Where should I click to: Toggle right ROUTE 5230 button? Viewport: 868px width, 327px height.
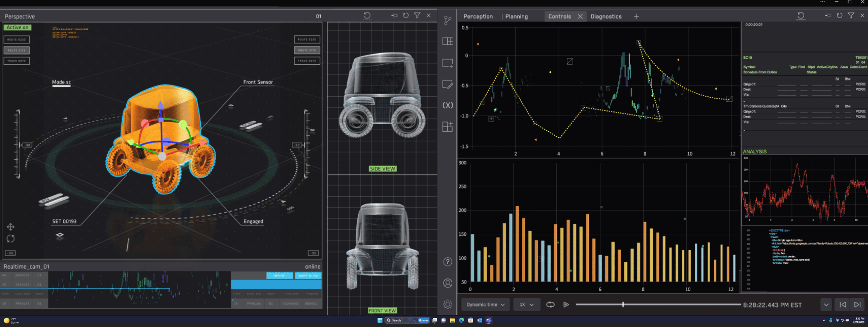click(307, 39)
